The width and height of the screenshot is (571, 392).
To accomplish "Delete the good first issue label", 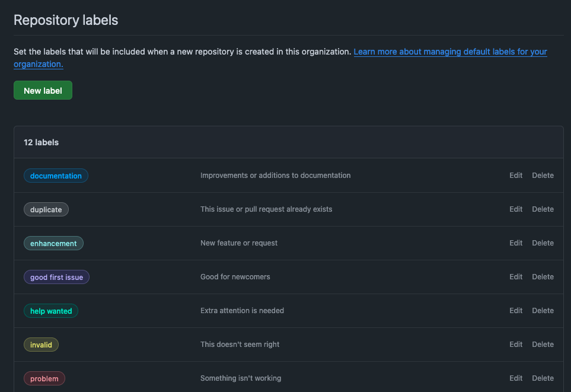I will (x=543, y=277).
